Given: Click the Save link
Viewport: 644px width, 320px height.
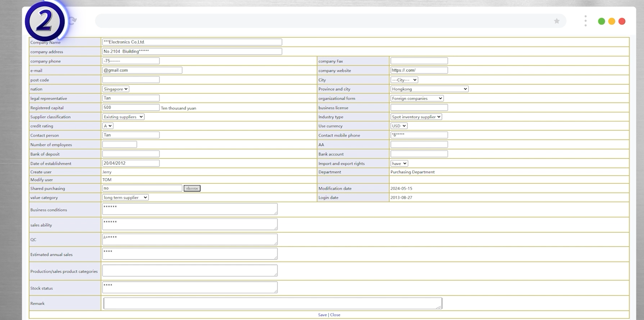Looking at the screenshot, I should click(x=322, y=315).
